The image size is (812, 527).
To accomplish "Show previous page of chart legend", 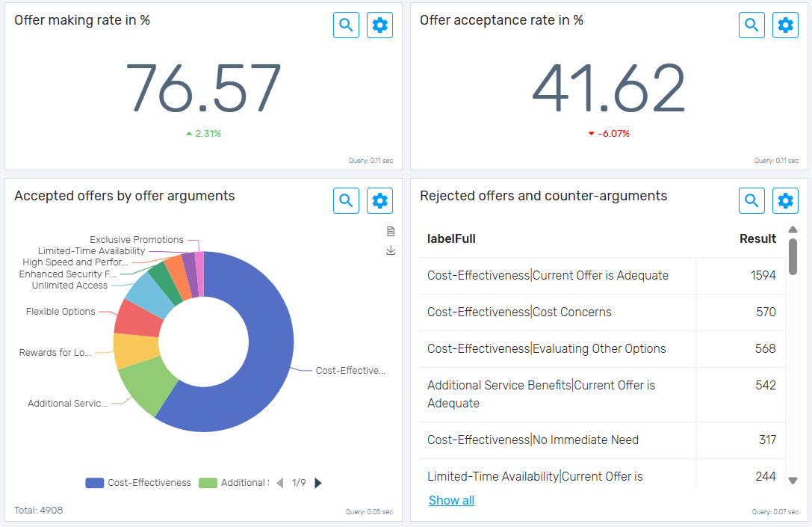I will pyautogui.click(x=280, y=483).
